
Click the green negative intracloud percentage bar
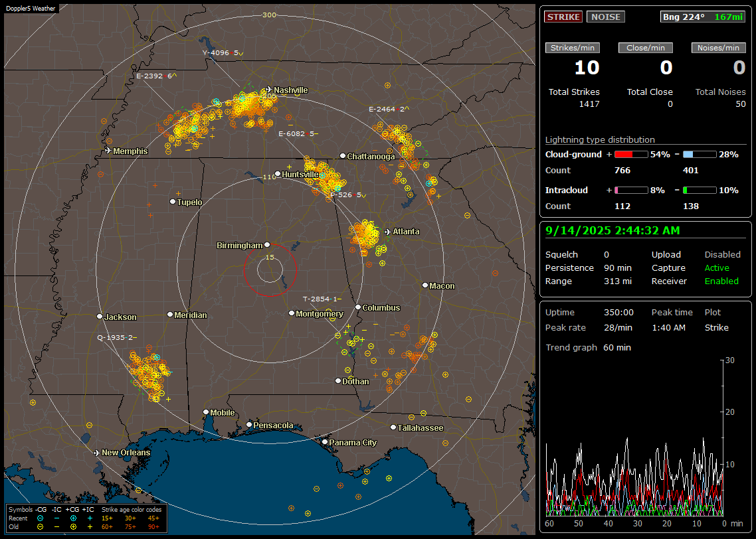[700, 191]
